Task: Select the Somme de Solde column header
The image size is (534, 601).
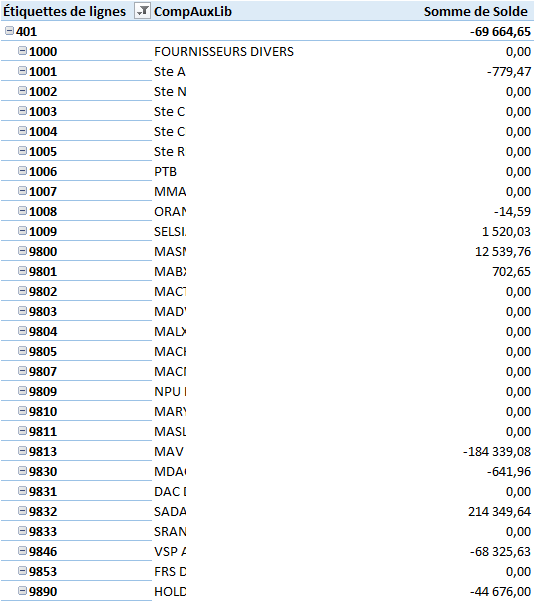Action: click(x=476, y=11)
